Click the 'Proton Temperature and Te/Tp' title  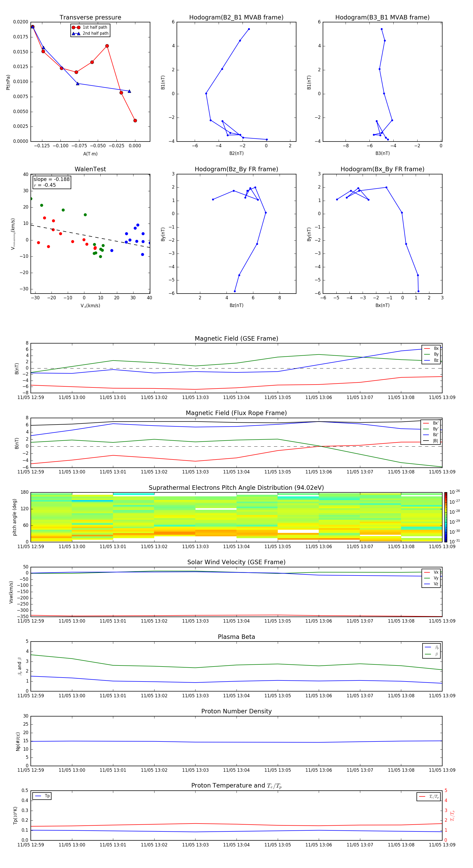pyautogui.click(x=236, y=786)
